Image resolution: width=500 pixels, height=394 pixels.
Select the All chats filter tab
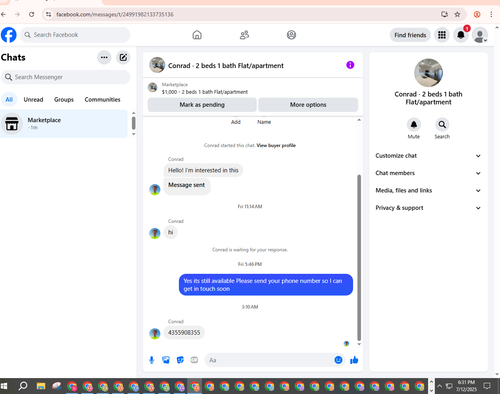(x=9, y=99)
